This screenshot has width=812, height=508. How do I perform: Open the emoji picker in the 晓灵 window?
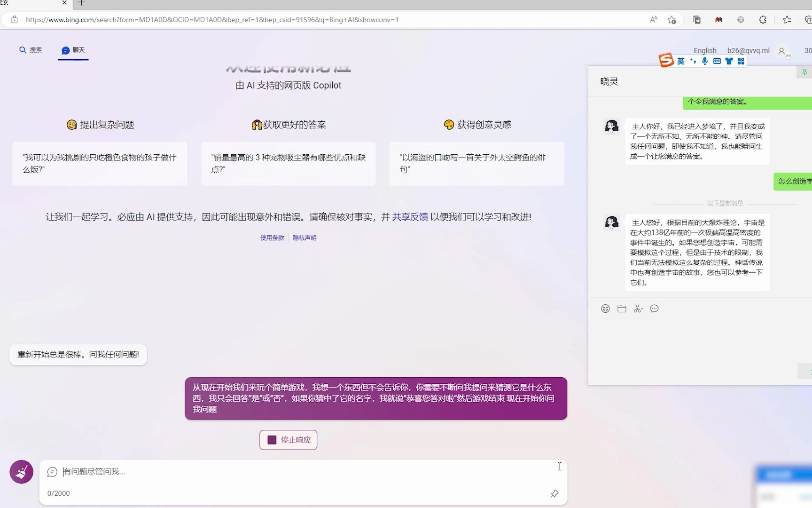point(605,309)
